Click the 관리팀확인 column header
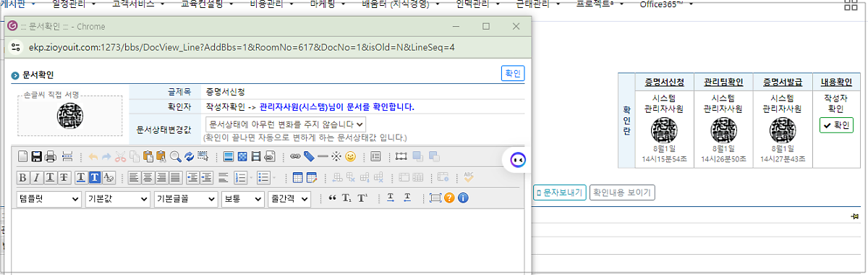Viewport: 868px width, 275px height. click(x=723, y=82)
